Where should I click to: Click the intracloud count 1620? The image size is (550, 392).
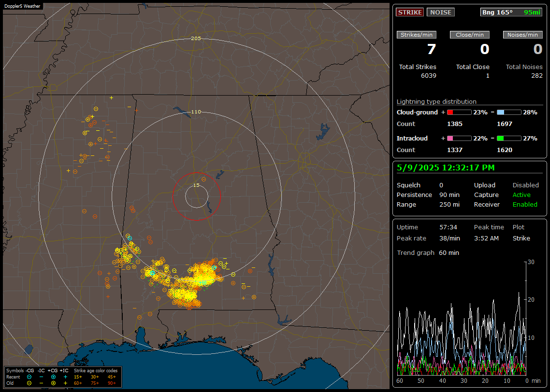click(x=505, y=150)
